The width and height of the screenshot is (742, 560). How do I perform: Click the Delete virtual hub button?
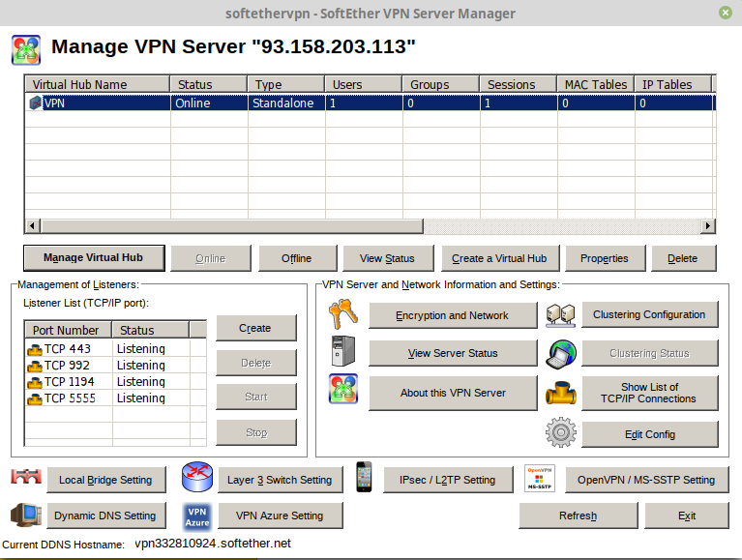pos(683,258)
